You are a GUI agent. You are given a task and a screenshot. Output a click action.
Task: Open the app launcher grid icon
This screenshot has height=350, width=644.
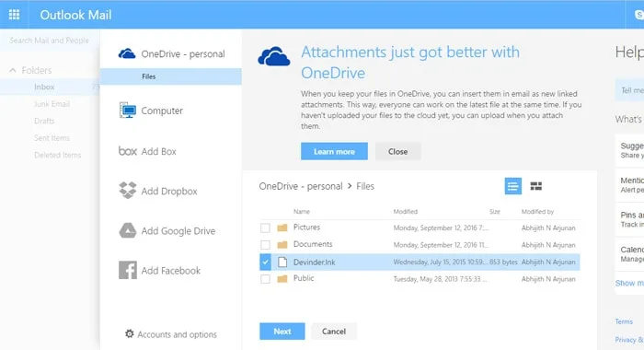pos(14,15)
